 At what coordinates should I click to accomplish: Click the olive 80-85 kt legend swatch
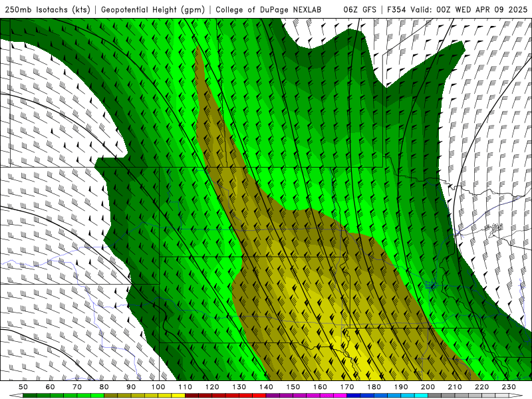[110, 396]
